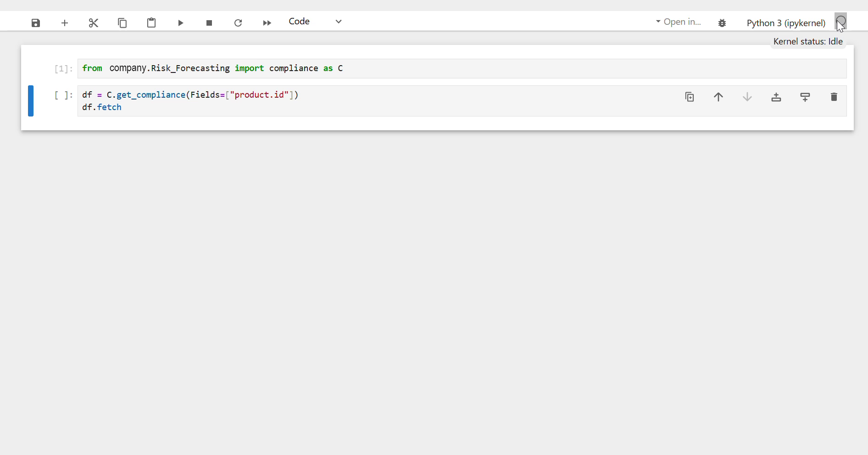
Task: Restart the kernel with the refresh icon
Action: coord(238,23)
